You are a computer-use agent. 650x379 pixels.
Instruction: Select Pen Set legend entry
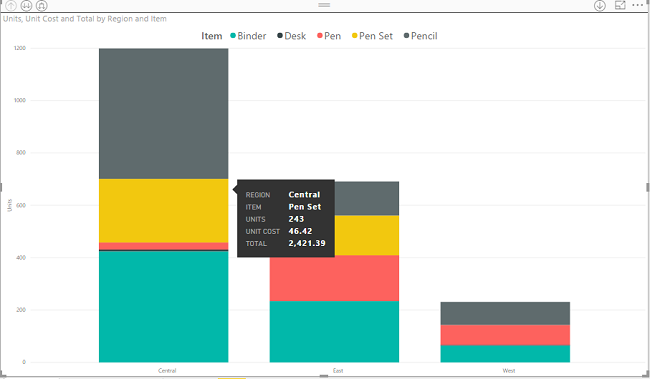(372, 36)
